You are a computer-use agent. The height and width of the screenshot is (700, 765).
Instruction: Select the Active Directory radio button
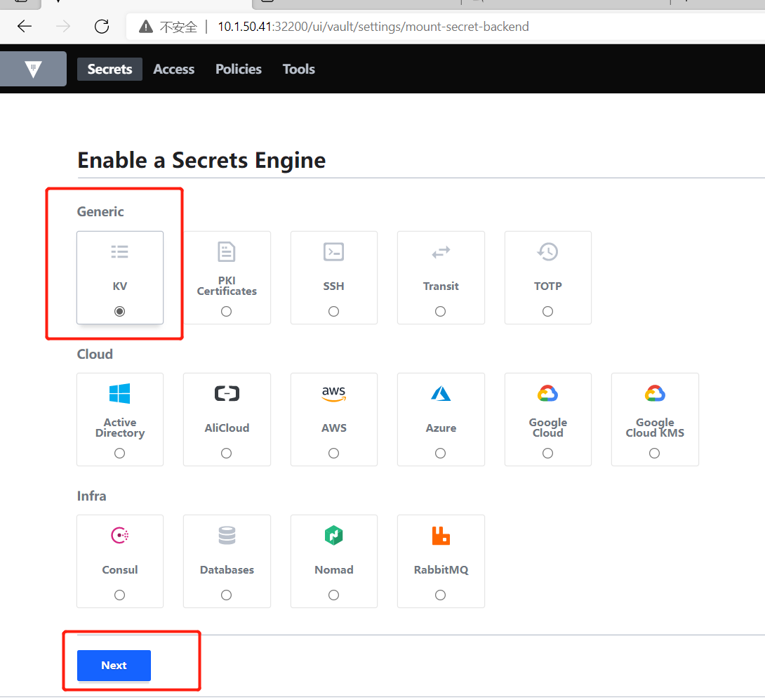click(x=119, y=454)
